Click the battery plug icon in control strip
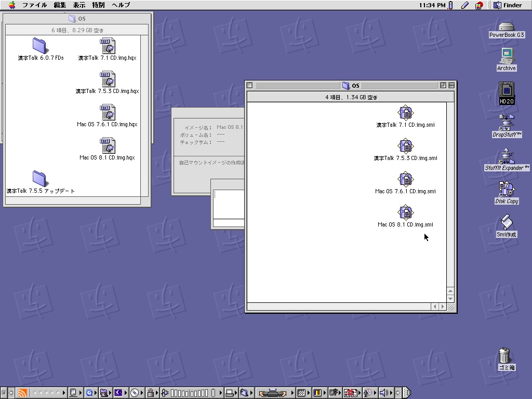 pos(165,393)
